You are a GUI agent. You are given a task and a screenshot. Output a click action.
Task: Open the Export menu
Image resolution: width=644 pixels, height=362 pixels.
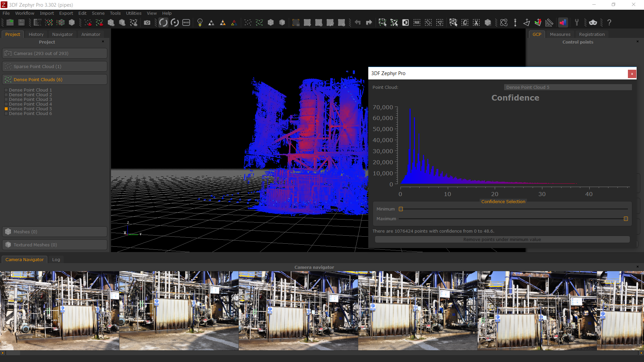tap(66, 13)
